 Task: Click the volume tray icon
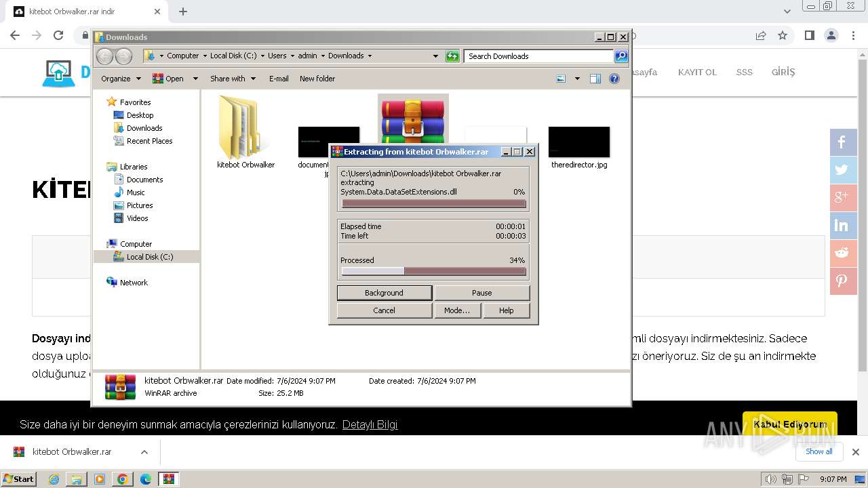tap(770, 479)
